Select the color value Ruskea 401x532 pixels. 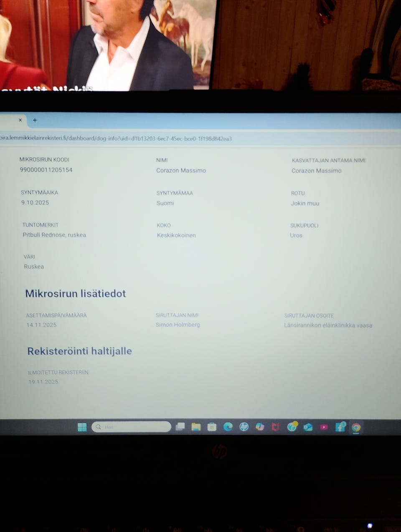34,267
